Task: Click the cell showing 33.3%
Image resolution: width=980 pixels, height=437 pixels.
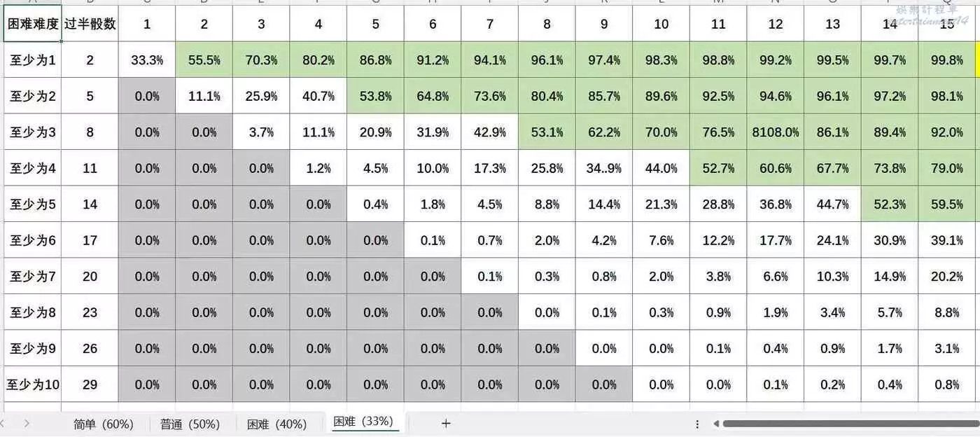Action: coord(147,60)
